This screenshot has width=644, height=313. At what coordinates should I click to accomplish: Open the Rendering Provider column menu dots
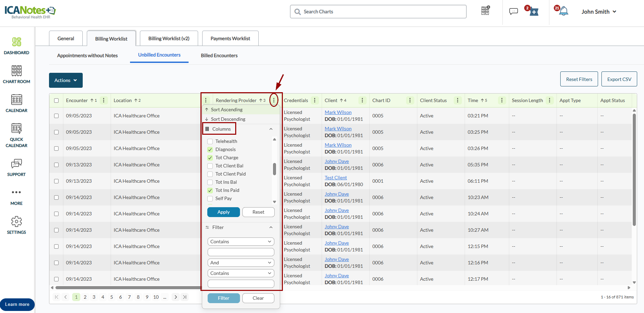(274, 100)
